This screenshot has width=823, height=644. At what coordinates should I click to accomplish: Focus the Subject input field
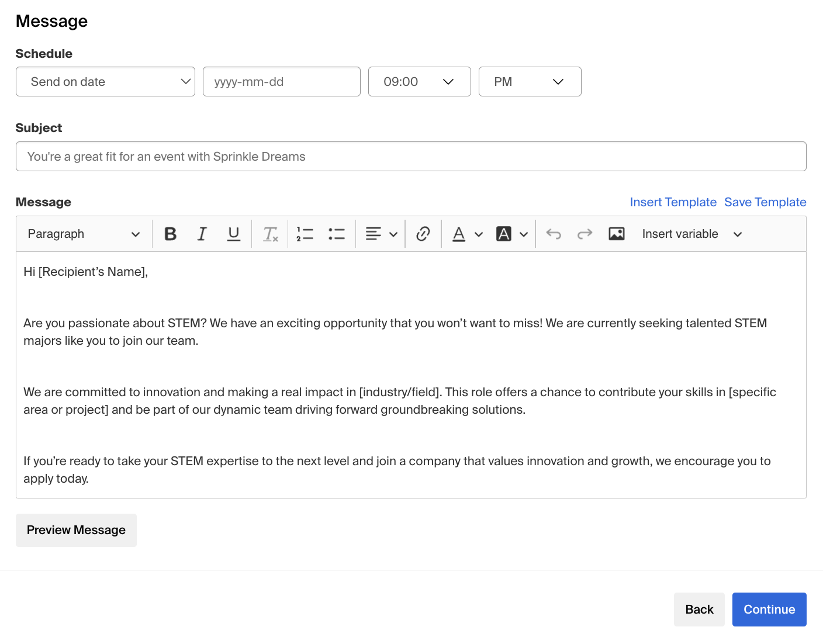411,157
